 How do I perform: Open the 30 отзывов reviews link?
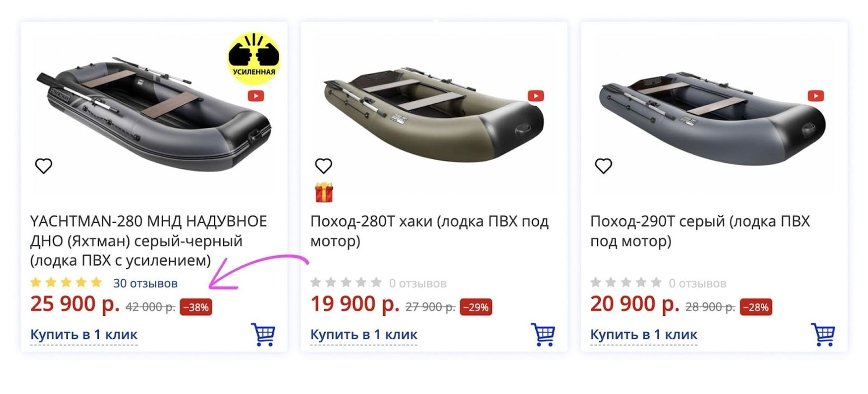pos(145,283)
